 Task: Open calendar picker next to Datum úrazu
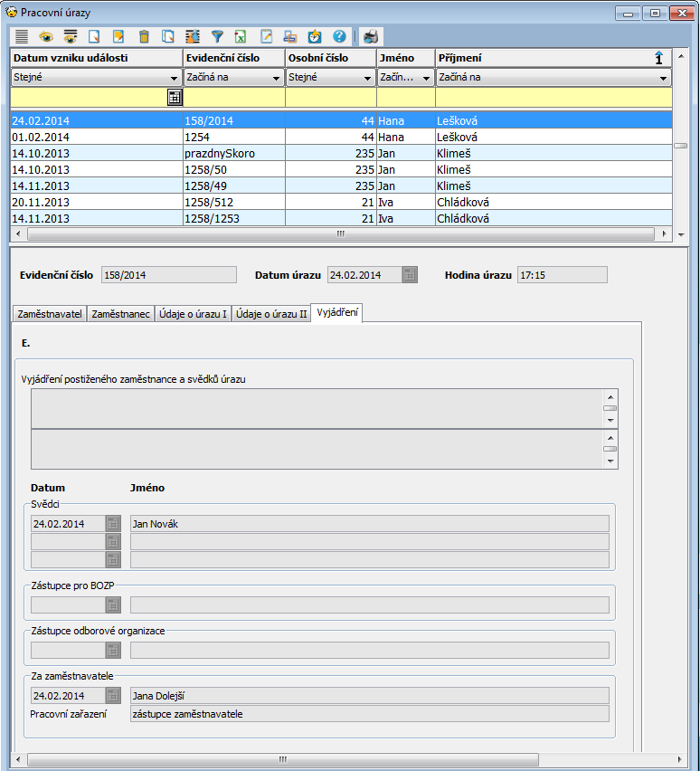(410, 275)
